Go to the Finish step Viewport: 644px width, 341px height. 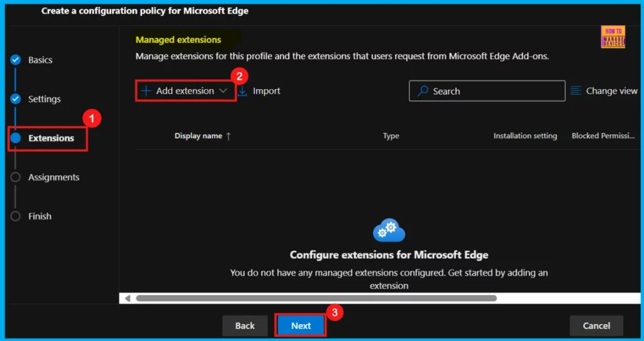[40, 216]
